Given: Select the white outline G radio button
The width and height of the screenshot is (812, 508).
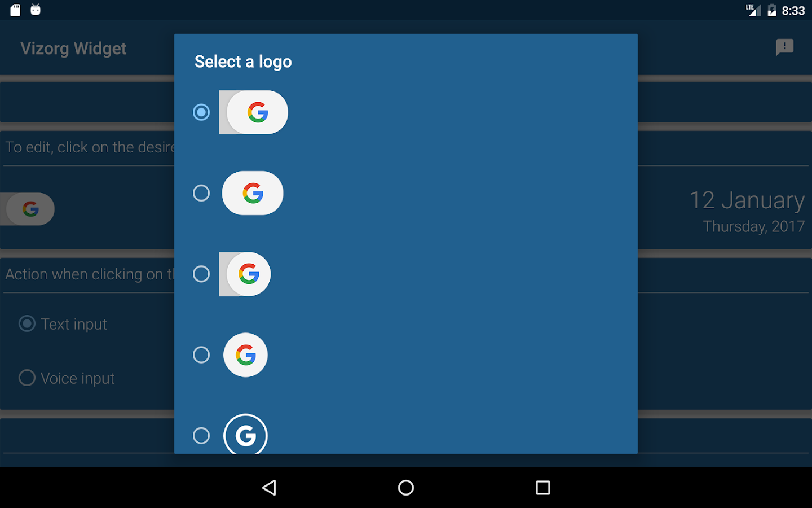Looking at the screenshot, I should point(201,436).
